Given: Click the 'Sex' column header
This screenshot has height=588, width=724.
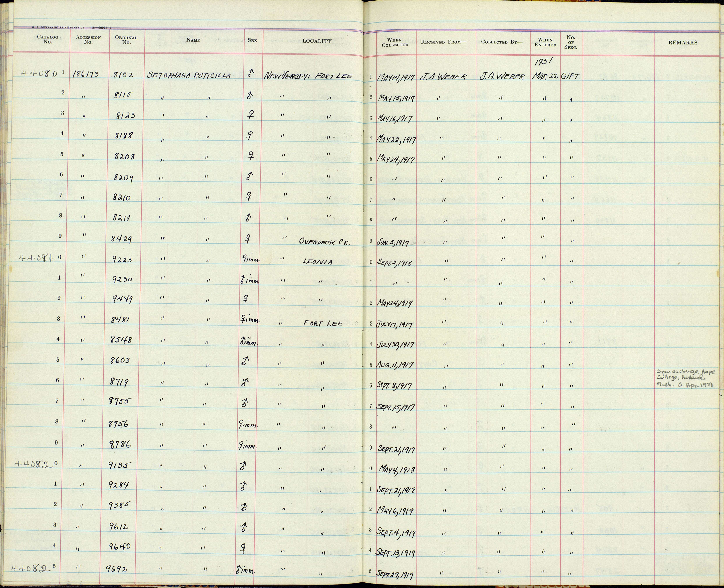Looking at the screenshot, I should click(252, 40).
